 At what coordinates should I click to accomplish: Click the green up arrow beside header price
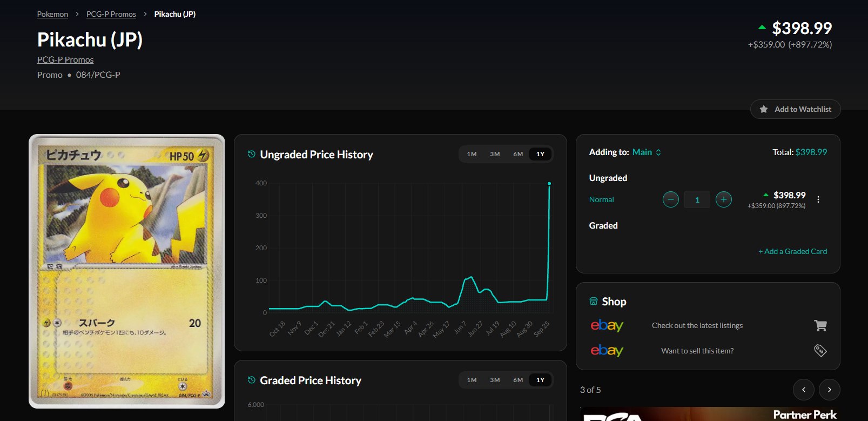point(762,27)
